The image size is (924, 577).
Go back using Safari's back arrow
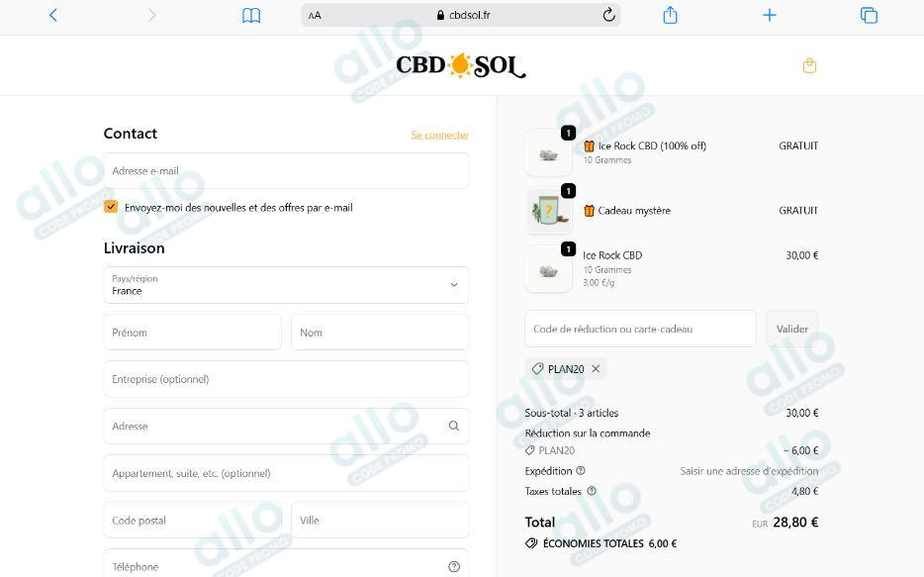click(53, 15)
